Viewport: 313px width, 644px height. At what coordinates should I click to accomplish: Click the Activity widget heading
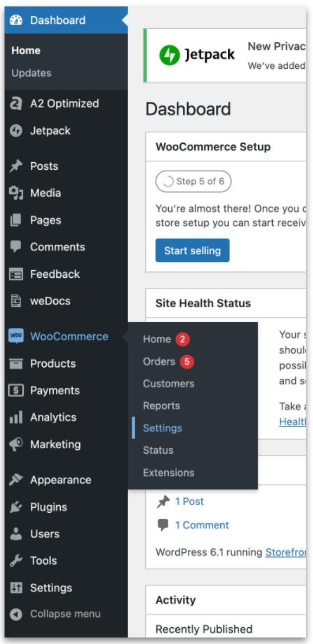click(x=175, y=600)
